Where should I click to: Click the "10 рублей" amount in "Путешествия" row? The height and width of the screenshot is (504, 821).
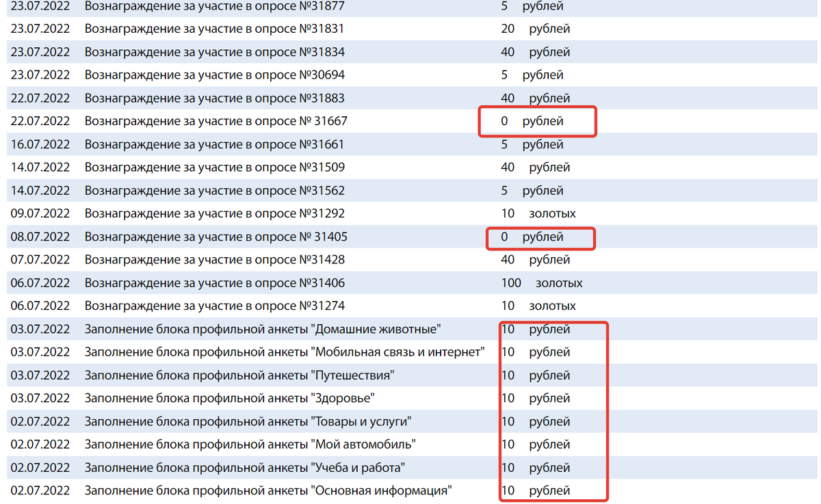(536, 375)
